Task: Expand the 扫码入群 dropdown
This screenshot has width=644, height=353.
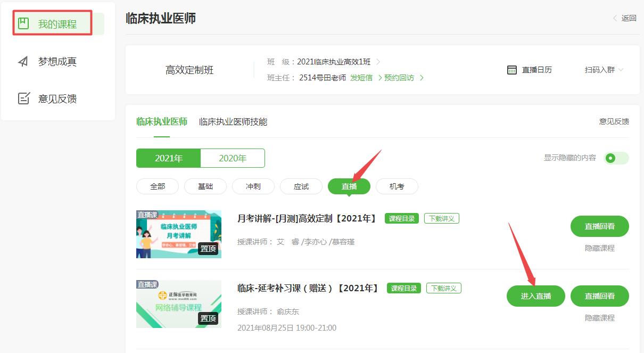Action: [x=604, y=70]
